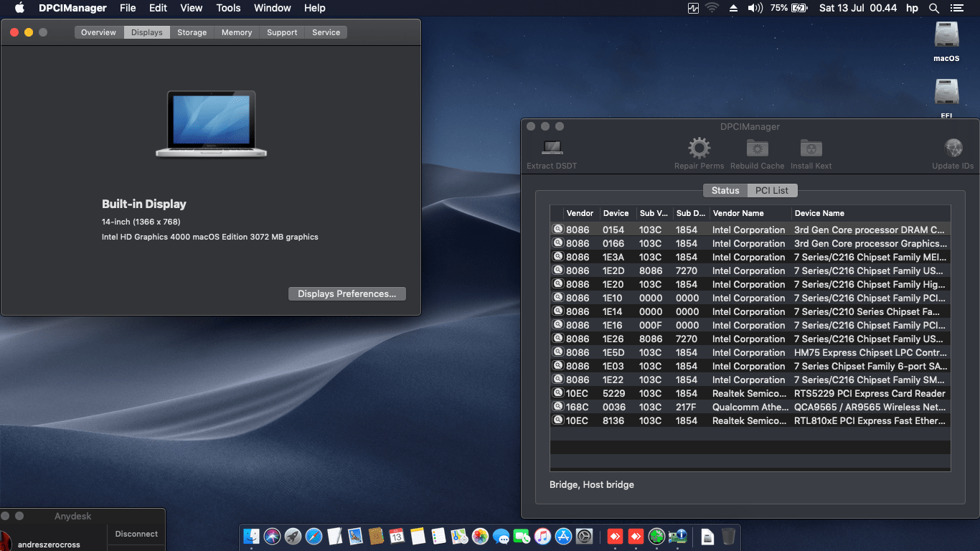
Task: Open the File menu
Action: tap(128, 8)
